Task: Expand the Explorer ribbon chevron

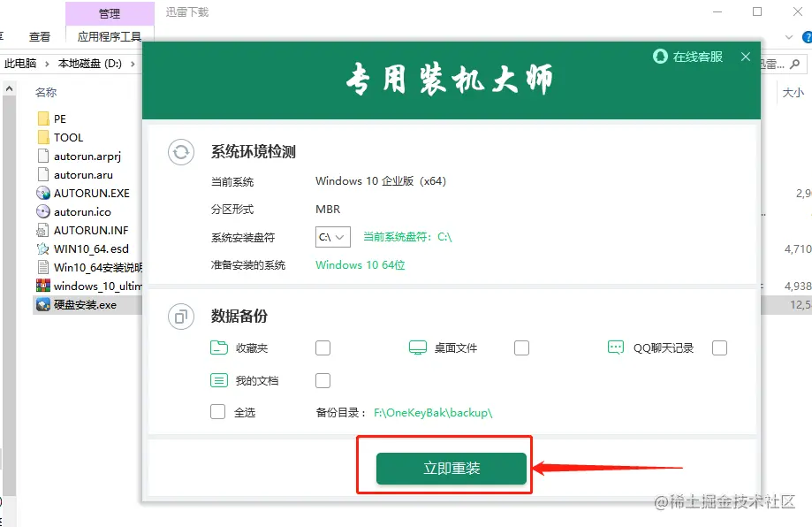Action: 789,37
